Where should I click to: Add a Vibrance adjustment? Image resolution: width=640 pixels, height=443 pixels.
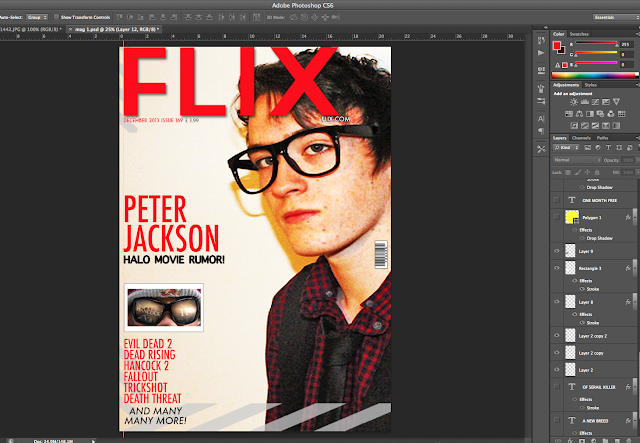(616, 102)
